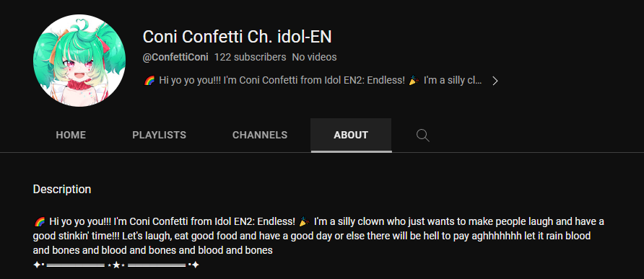
Task: Select the ABOUT tab
Action: click(x=351, y=135)
